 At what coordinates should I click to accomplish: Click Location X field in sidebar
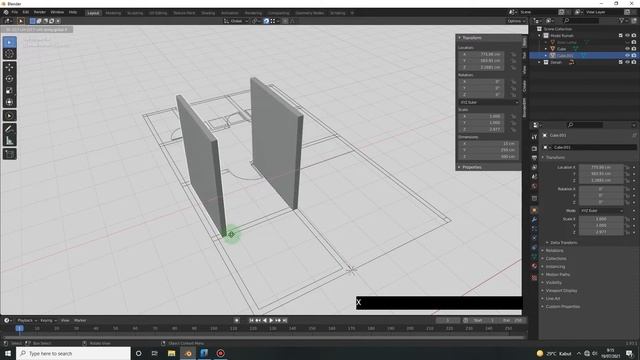click(x=481, y=54)
